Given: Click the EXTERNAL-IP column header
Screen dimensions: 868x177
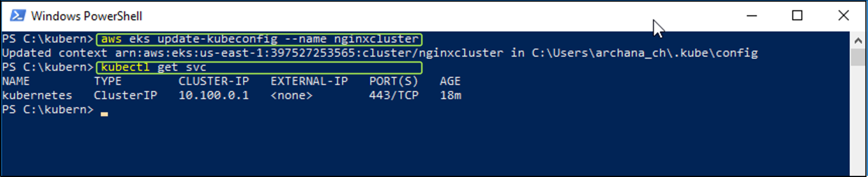Looking at the screenshot, I should [309, 81].
